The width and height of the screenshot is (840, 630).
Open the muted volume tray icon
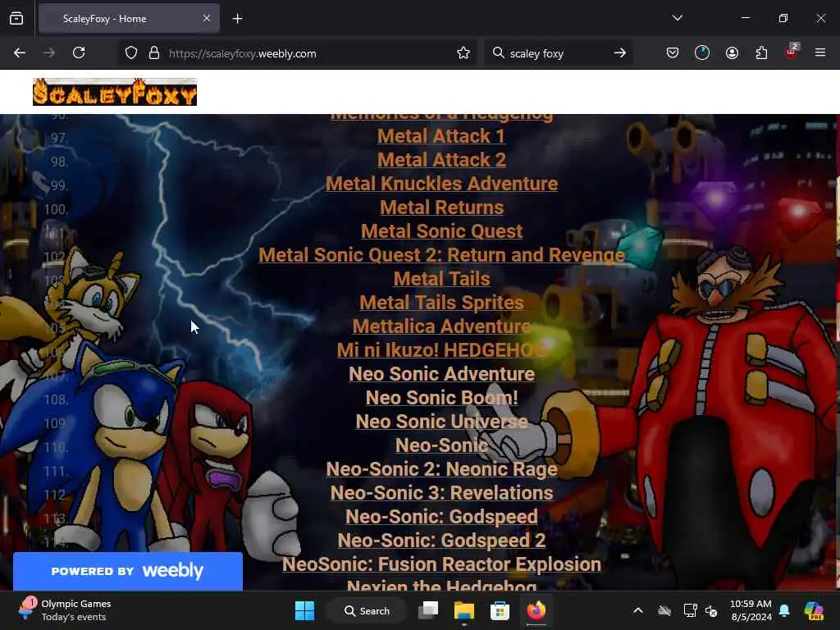(711, 610)
